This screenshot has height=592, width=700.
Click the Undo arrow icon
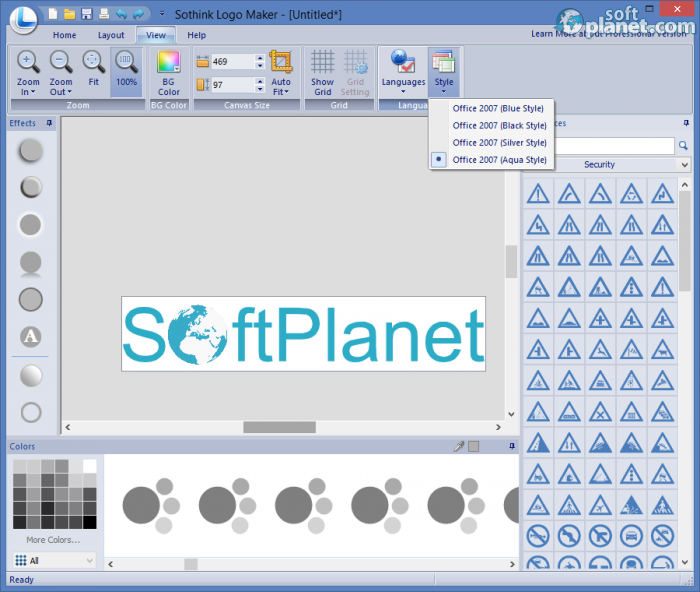click(x=121, y=14)
